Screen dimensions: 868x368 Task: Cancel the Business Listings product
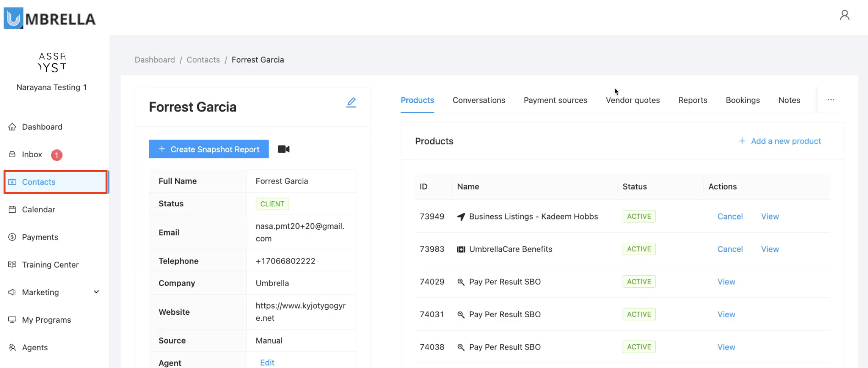(730, 216)
